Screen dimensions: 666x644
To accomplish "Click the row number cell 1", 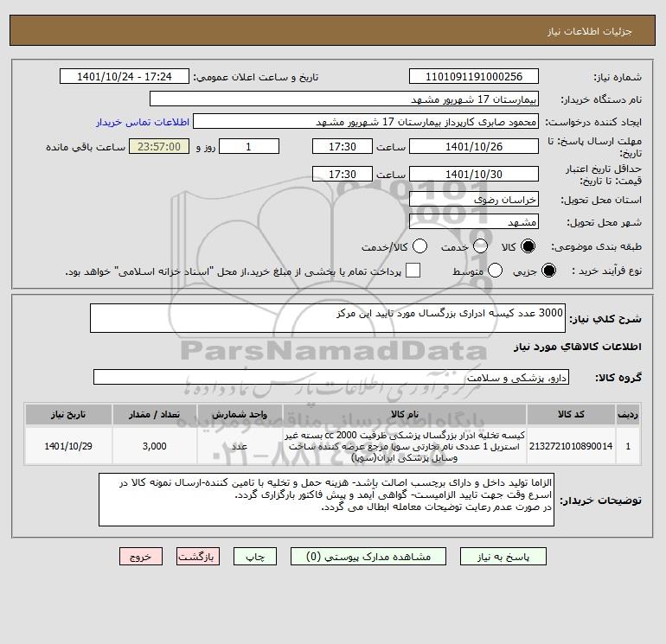I will [628, 446].
